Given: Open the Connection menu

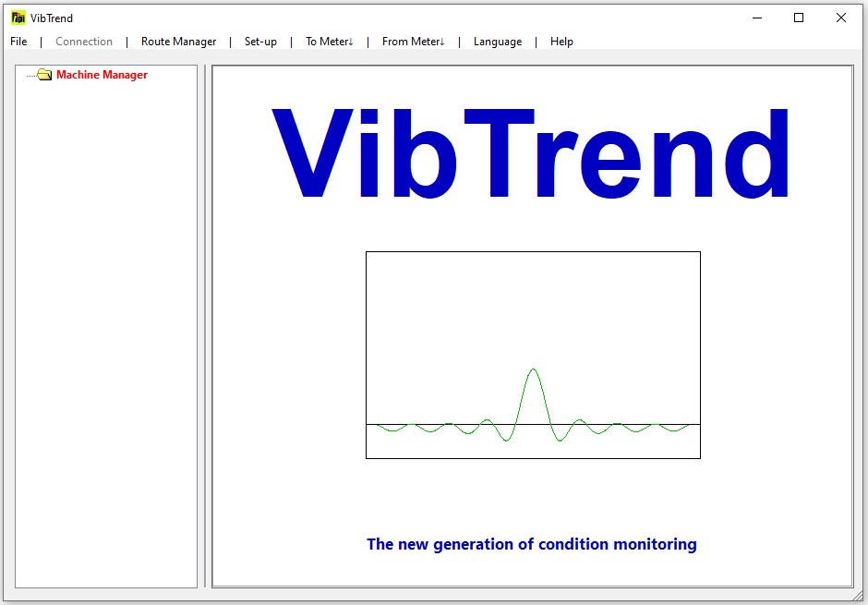Looking at the screenshot, I should tap(84, 42).
